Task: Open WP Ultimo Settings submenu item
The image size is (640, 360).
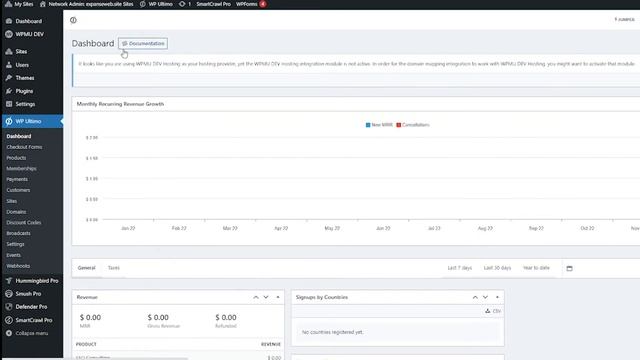Action: (x=16, y=244)
